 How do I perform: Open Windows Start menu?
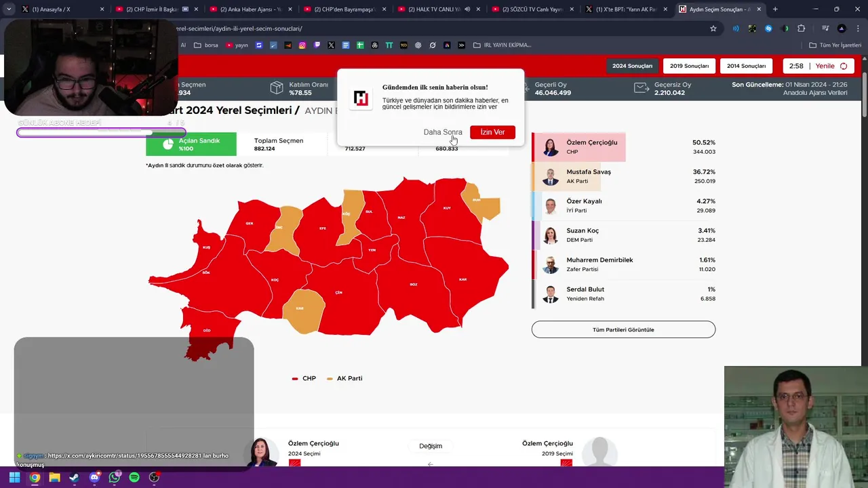[x=15, y=477]
